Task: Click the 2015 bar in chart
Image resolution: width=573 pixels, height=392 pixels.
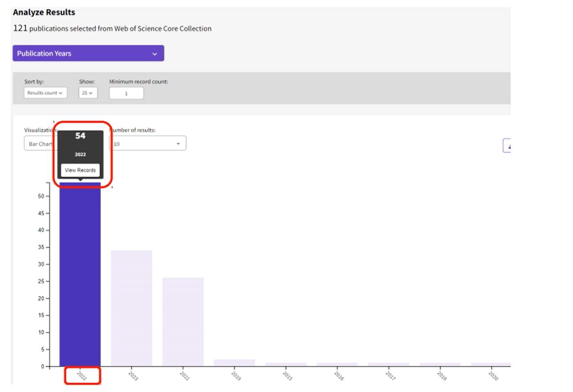Action: coord(286,365)
